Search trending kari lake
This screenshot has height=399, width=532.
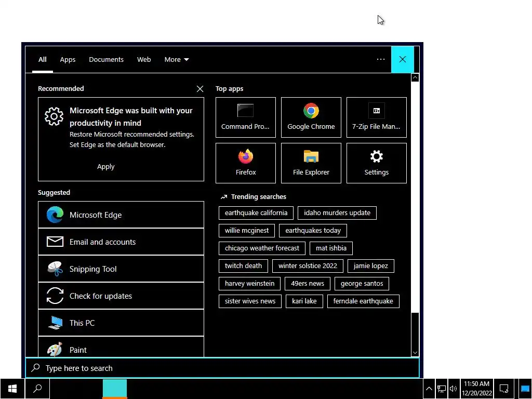[304, 301]
